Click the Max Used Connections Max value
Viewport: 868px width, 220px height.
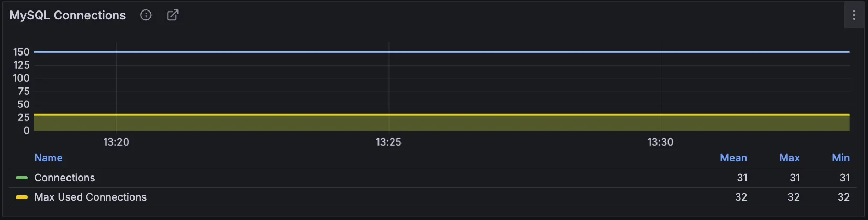794,197
